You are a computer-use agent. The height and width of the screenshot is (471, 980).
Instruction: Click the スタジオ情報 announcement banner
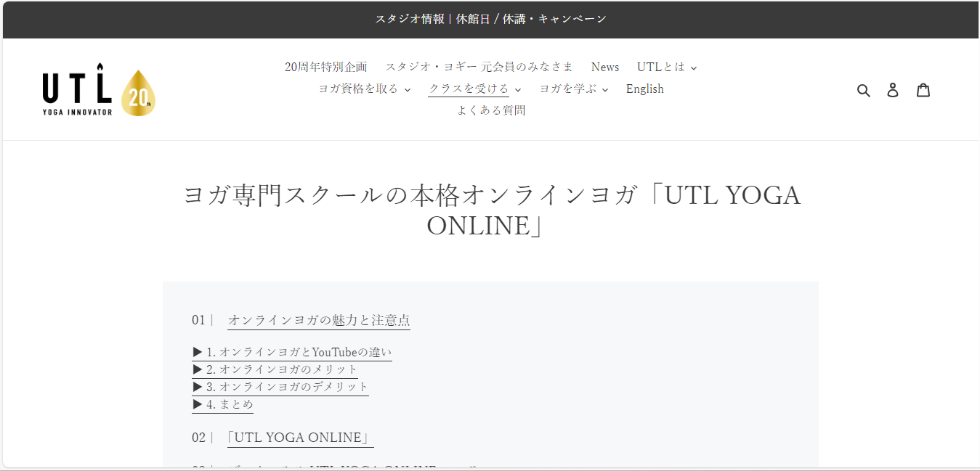click(x=490, y=19)
